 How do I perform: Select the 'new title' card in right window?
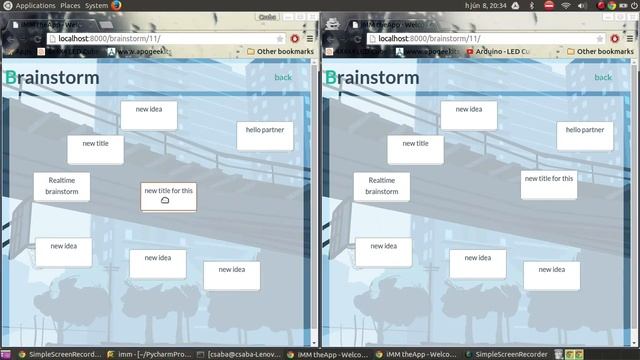(x=416, y=150)
